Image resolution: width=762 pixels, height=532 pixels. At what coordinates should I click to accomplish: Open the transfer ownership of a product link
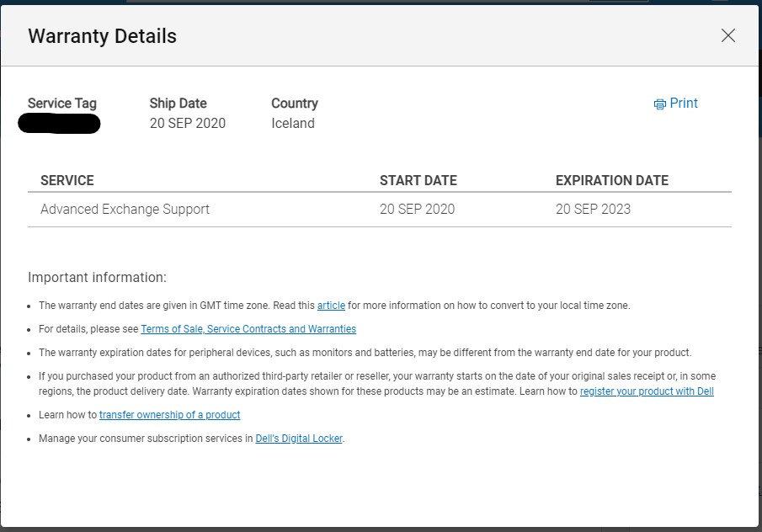point(169,415)
